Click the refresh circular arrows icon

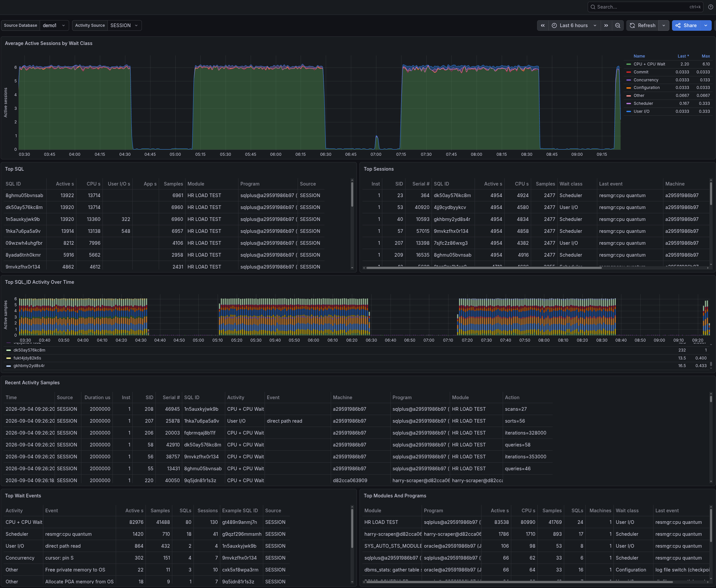pyautogui.click(x=632, y=25)
